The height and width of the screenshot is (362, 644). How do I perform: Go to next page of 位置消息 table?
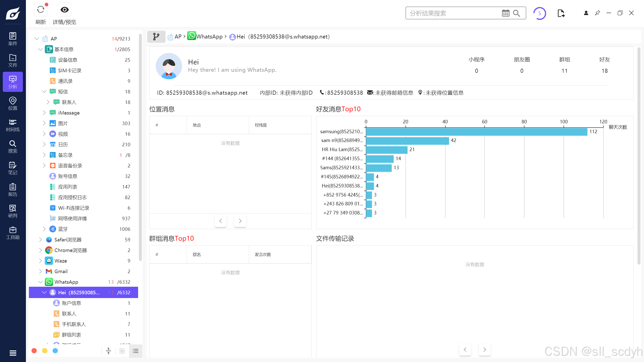coord(240,221)
